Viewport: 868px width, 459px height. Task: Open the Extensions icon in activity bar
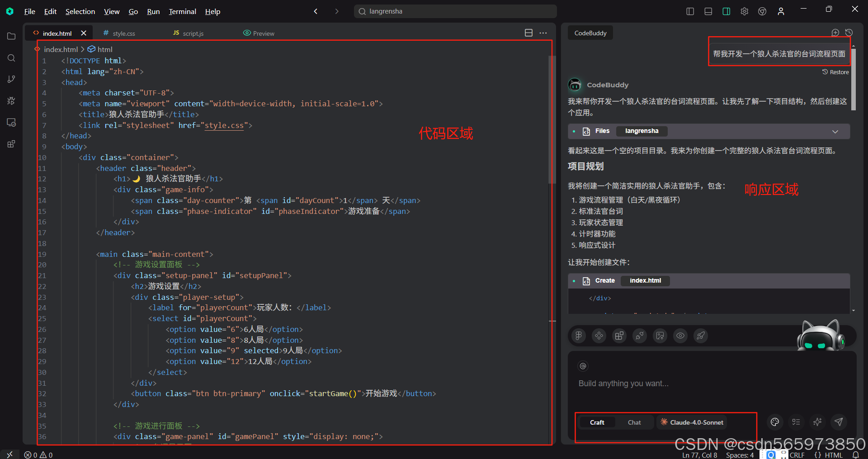[x=11, y=144]
